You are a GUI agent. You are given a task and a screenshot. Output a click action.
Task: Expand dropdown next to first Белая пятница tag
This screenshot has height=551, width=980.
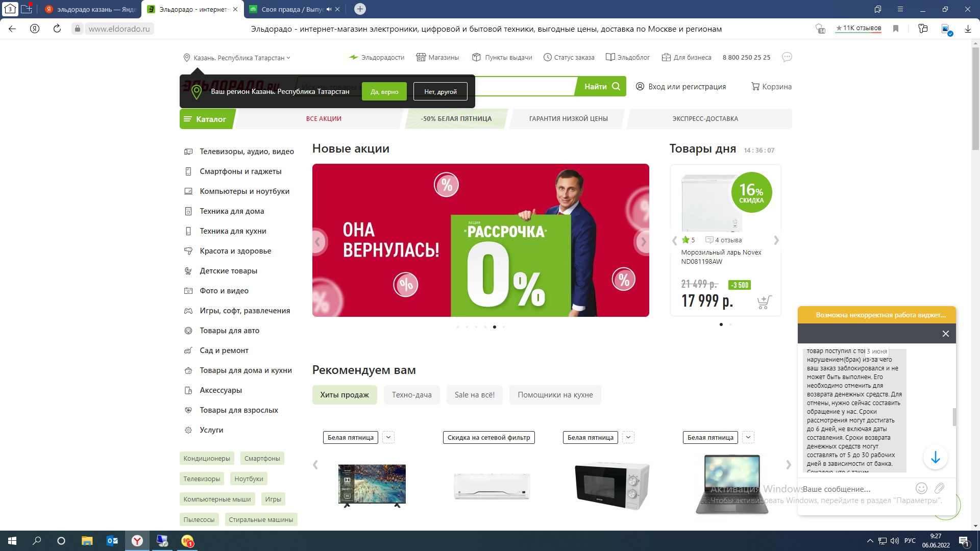coord(388,437)
